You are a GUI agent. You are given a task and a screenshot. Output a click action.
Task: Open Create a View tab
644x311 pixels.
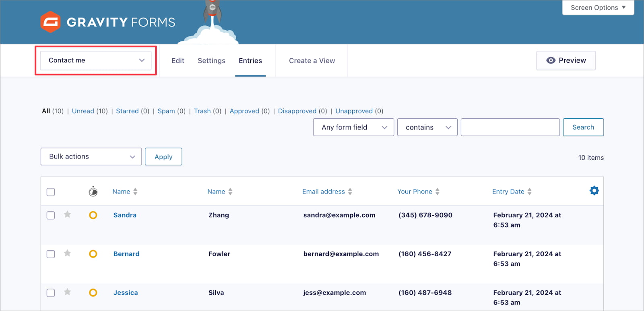[312, 61]
